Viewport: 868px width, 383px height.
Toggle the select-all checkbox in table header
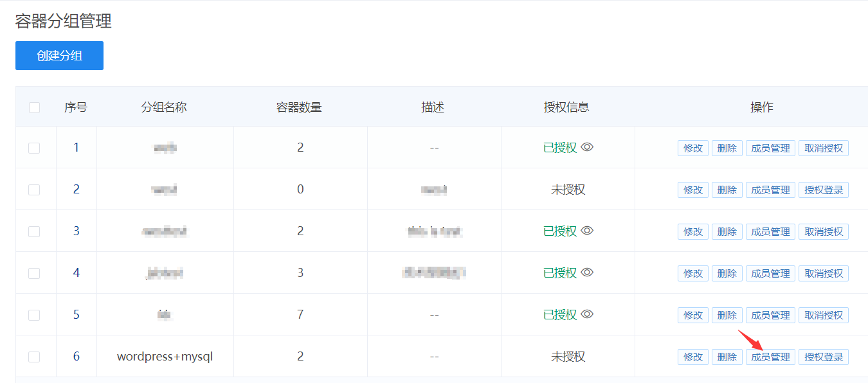click(x=35, y=107)
